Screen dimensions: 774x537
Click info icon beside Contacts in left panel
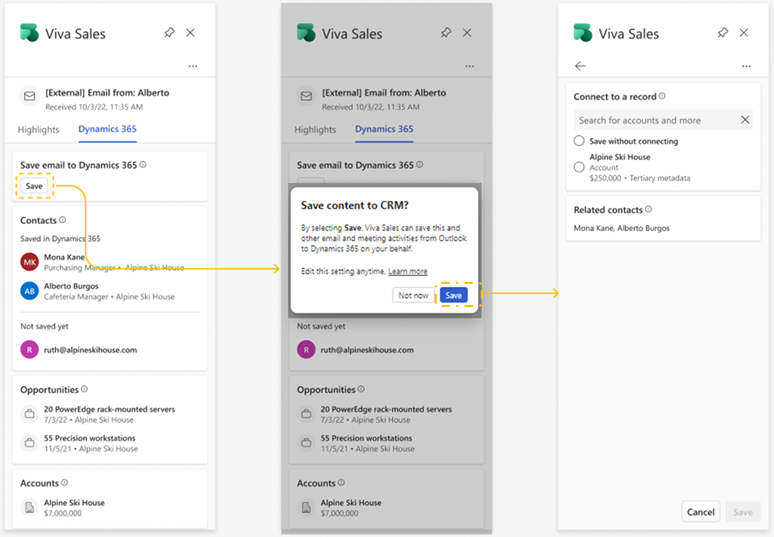tap(63, 220)
